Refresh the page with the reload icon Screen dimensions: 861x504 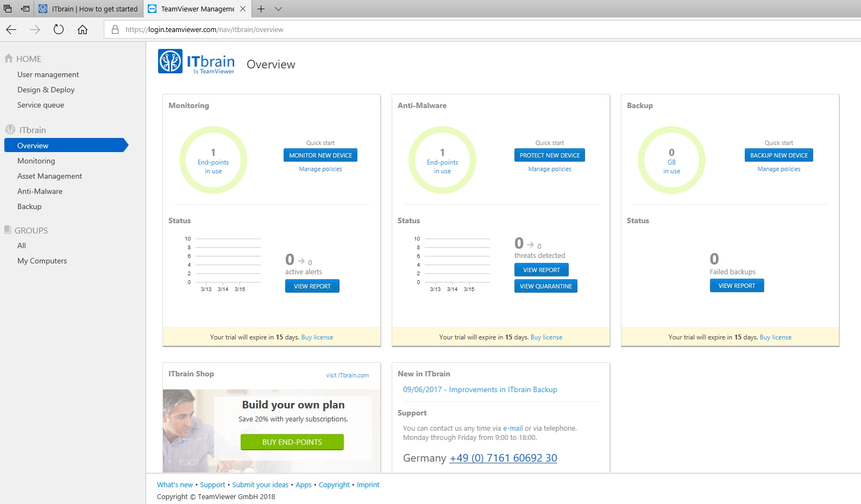pyautogui.click(x=59, y=29)
